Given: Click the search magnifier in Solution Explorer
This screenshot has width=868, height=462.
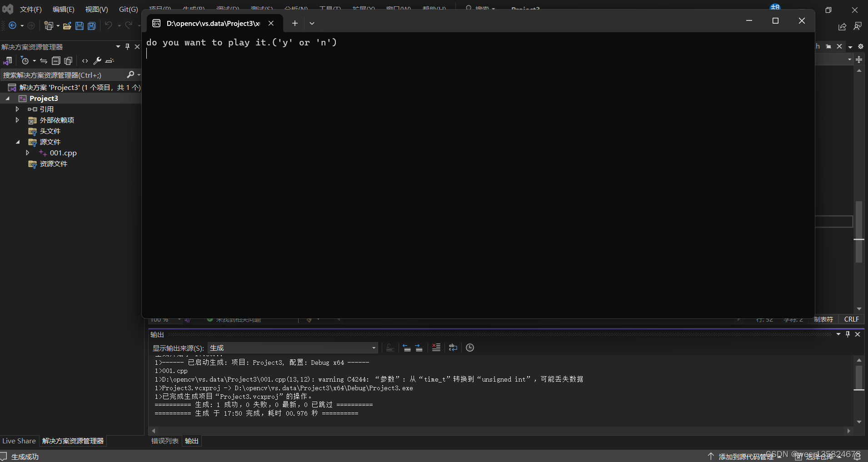Looking at the screenshot, I should click(x=130, y=75).
